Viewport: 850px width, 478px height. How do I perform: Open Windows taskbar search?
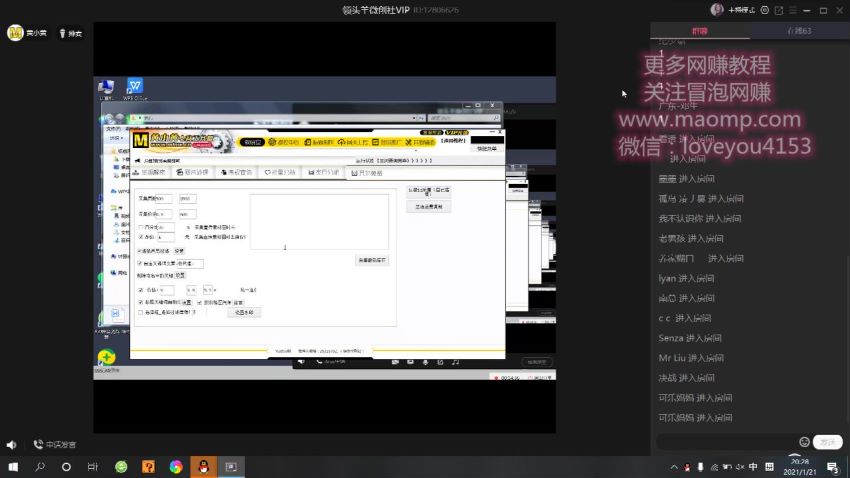pyautogui.click(x=40, y=467)
